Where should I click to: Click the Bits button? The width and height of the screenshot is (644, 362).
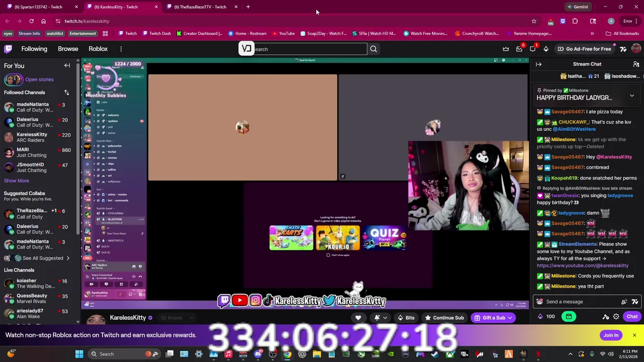tap(406, 318)
